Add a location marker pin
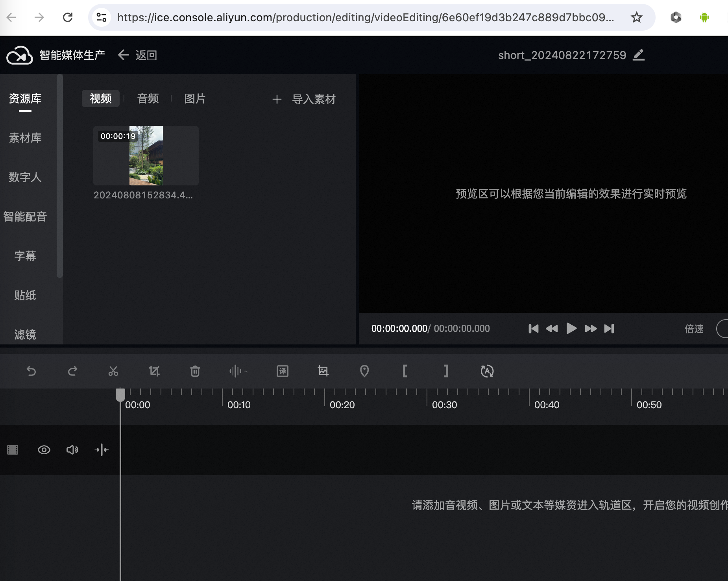 click(364, 371)
